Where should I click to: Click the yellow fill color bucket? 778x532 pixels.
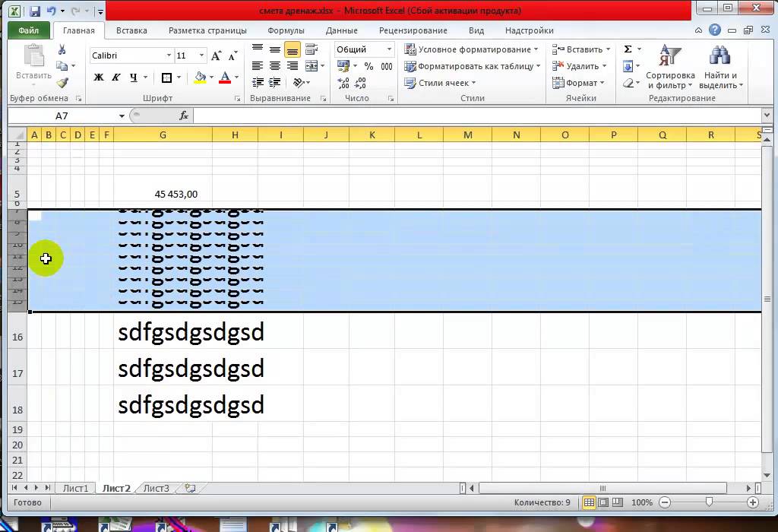[201, 78]
